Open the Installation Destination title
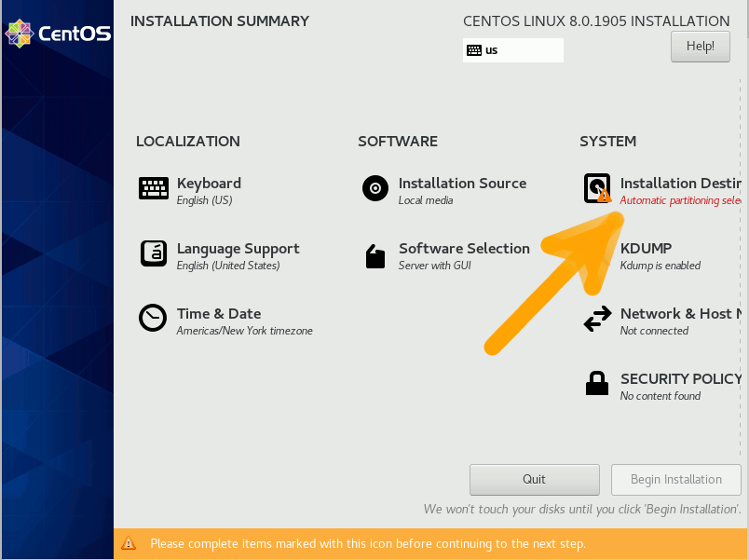The image size is (749, 560). pyautogui.click(x=681, y=184)
